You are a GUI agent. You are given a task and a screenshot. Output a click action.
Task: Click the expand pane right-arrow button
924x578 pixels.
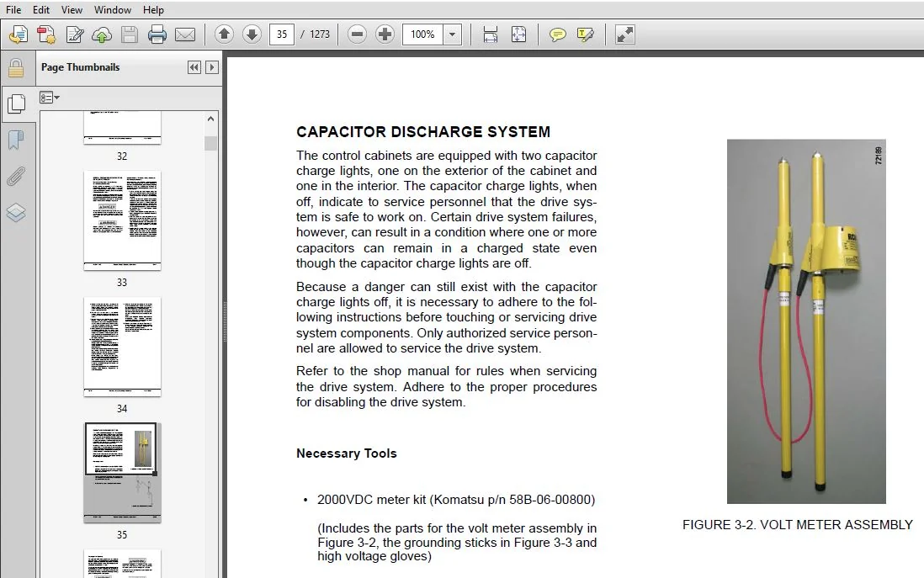212,67
